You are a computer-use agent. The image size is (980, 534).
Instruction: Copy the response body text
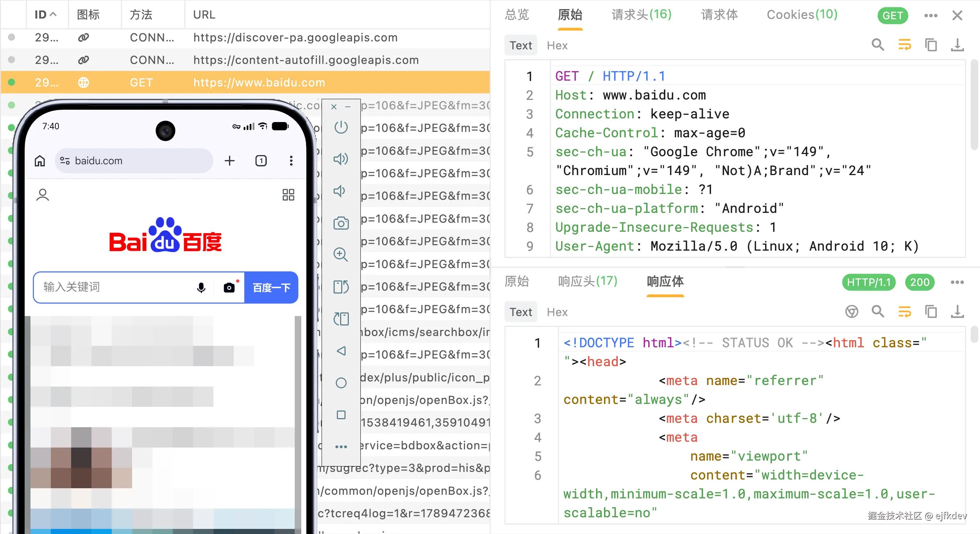pyautogui.click(x=931, y=312)
